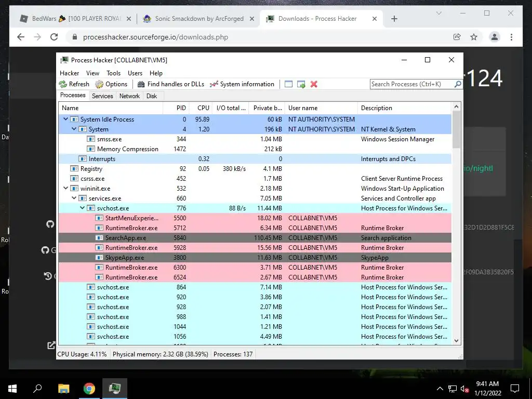
Task: Select the Interrupts row icon
Action: tap(83, 158)
